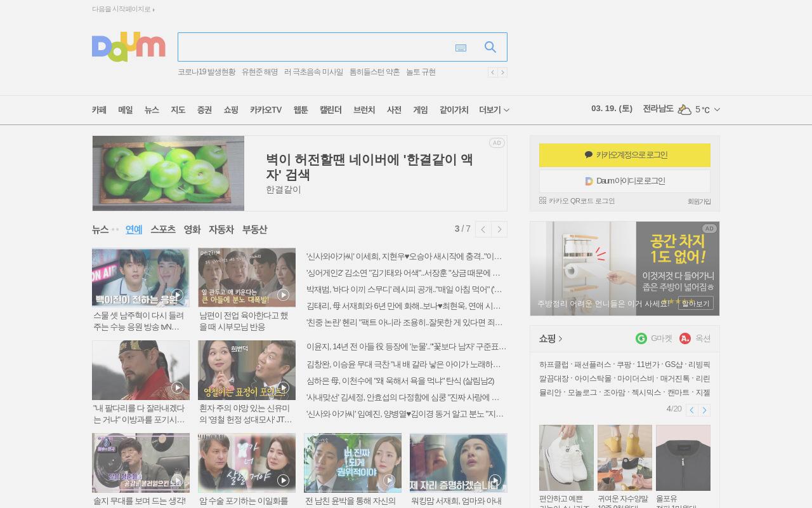This screenshot has height=508, width=812.
Task: Open the 카페 menu item
Action: click(99, 110)
